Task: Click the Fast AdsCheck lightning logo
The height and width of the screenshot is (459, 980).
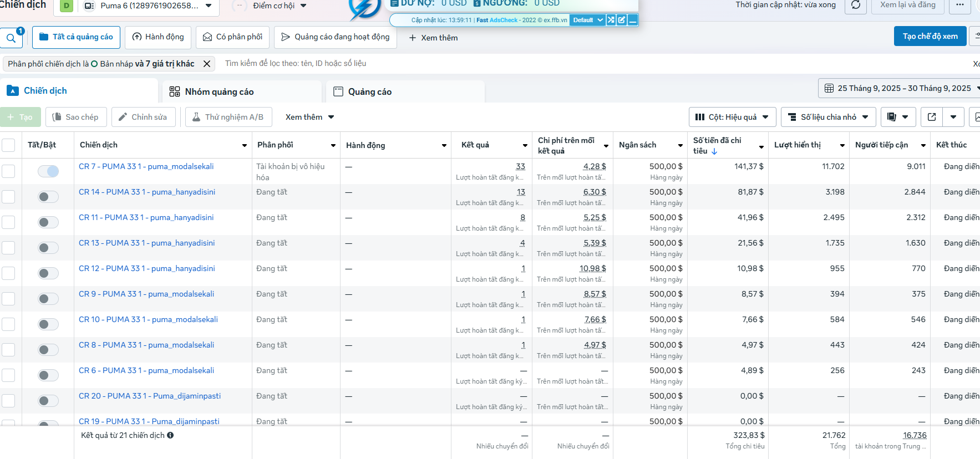Action: 364,8
